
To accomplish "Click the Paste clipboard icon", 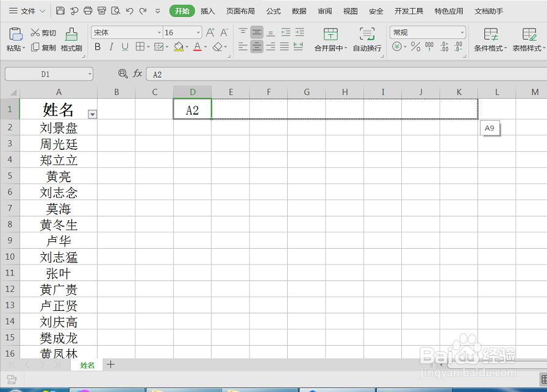I will (16, 34).
